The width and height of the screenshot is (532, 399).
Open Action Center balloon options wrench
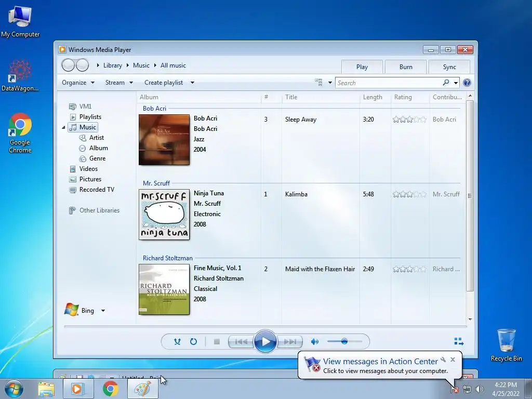pyautogui.click(x=443, y=360)
